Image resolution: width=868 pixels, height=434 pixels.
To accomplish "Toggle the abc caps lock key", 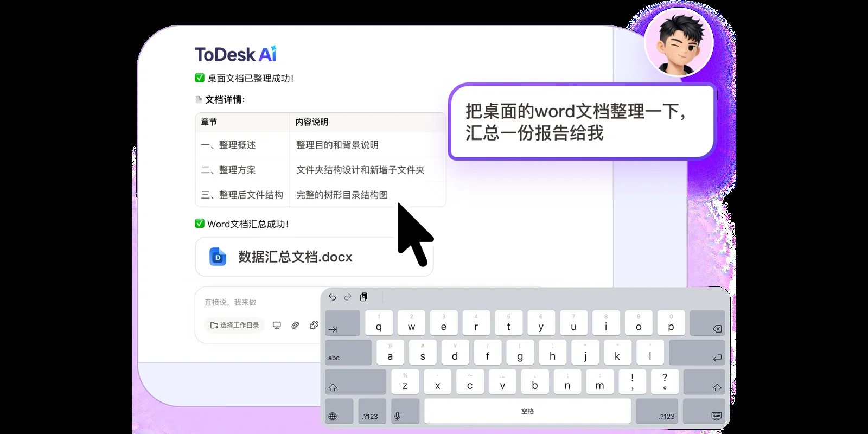I will [x=348, y=353].
